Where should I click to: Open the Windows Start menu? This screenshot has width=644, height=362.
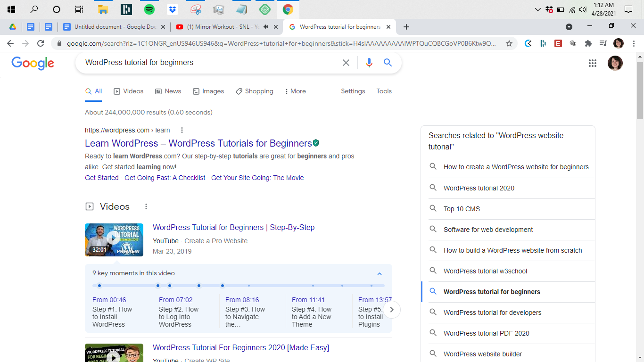tap(11, 9)
